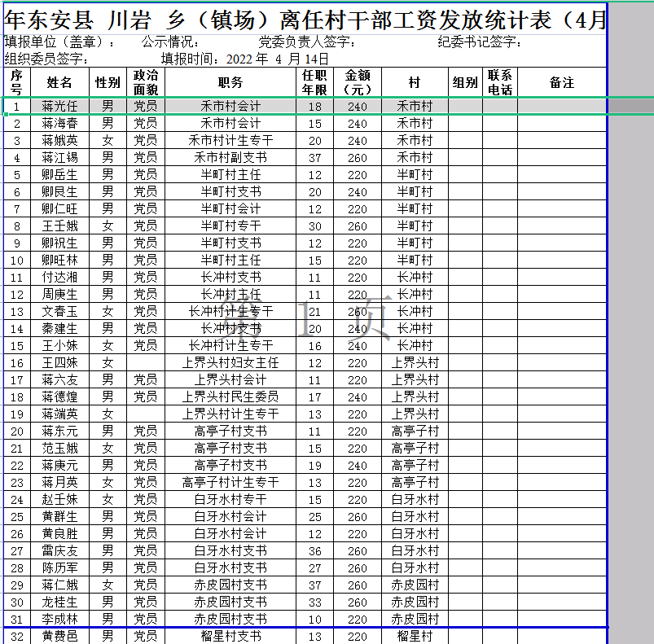Click the 政治面貌 header cell
The width and height of the screenshot is (654, 644).
[146, 82]
